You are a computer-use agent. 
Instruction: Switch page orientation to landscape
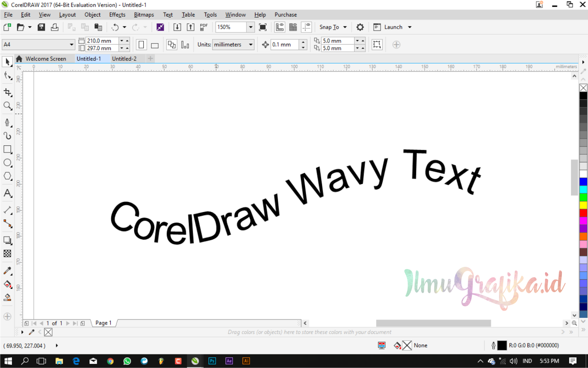tap(154, 45)
